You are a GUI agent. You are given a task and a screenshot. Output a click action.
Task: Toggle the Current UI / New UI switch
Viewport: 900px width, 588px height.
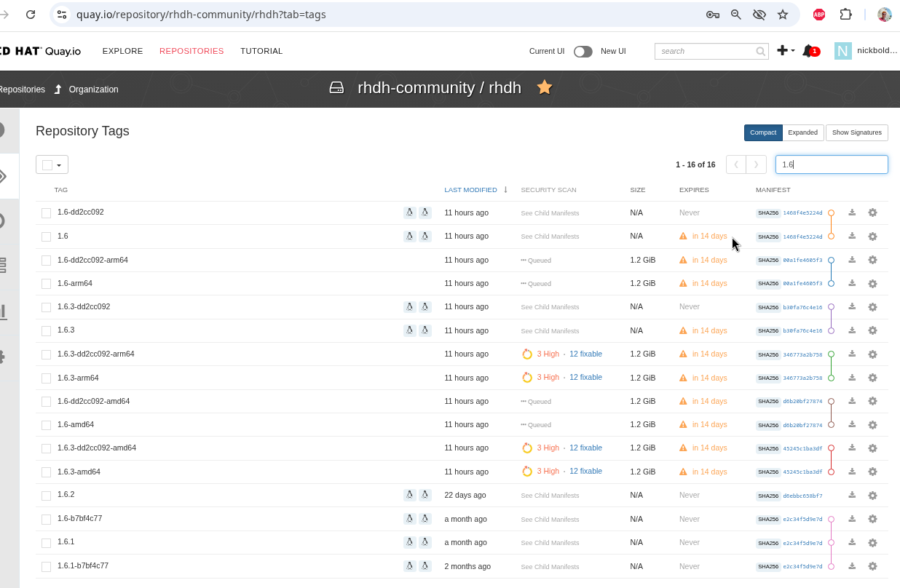[x=583, y=51]
